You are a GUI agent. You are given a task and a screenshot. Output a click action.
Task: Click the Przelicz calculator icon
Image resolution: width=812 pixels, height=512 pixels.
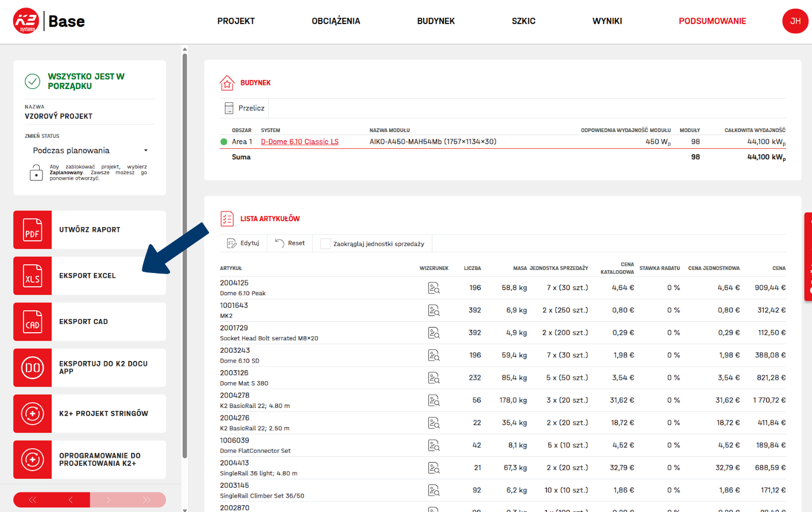(229, 108)
